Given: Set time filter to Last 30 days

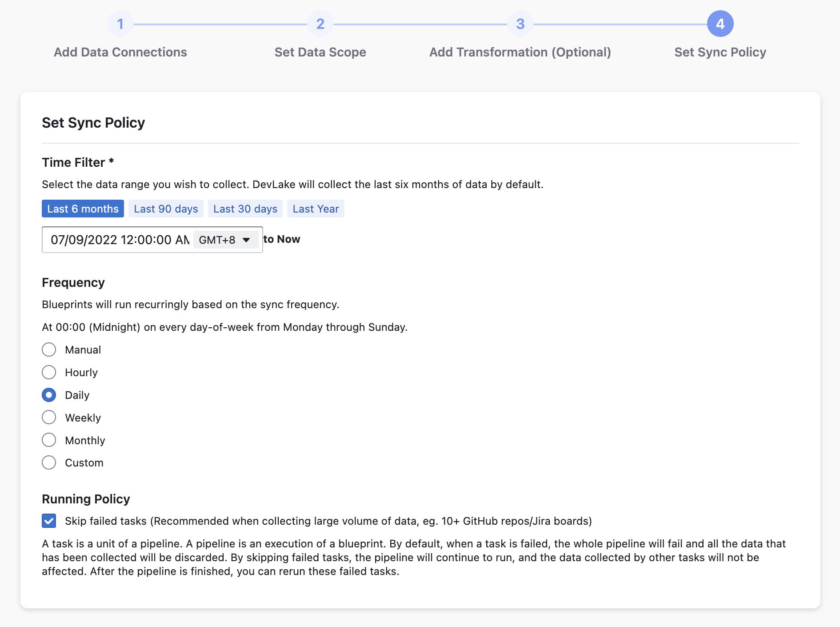Looking at the screenshot, I should (245, 209).
